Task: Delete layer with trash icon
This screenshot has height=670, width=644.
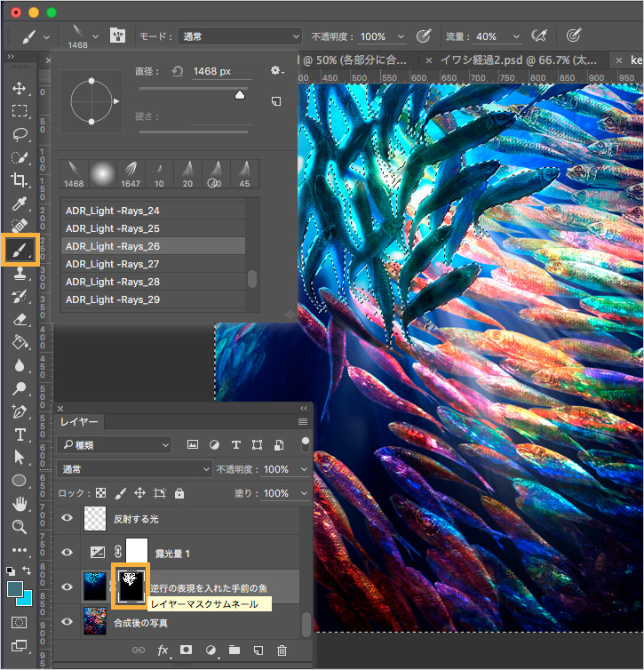Action: [x=282, y=650]
